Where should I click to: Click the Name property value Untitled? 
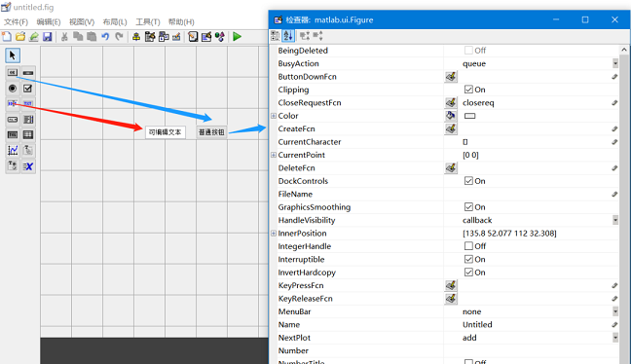(477, 325)
